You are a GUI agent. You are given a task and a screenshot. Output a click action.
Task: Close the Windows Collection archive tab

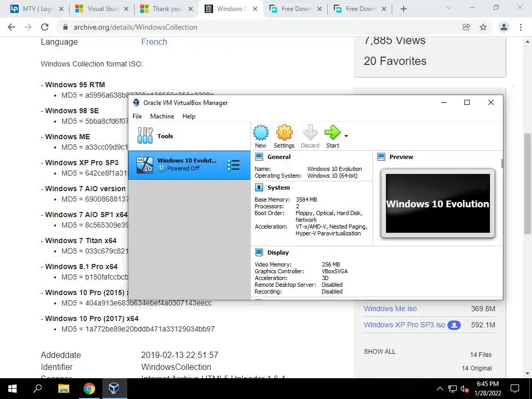click(255, 9)
